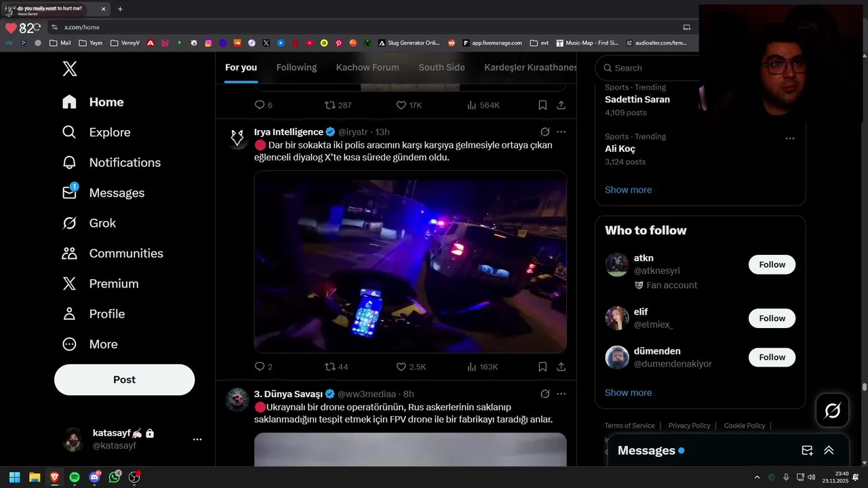The image size is (868, 488).
Task: Expand the More sidebar menu
Action: 90,344
